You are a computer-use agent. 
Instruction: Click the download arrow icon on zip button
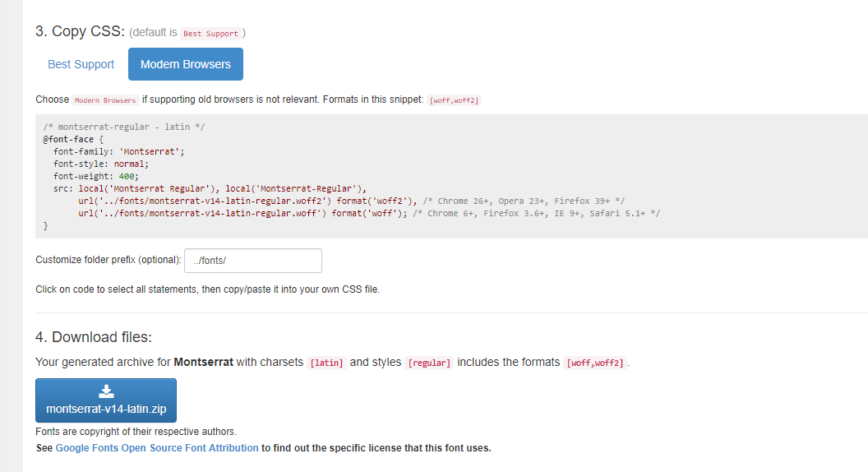point(106,391)
